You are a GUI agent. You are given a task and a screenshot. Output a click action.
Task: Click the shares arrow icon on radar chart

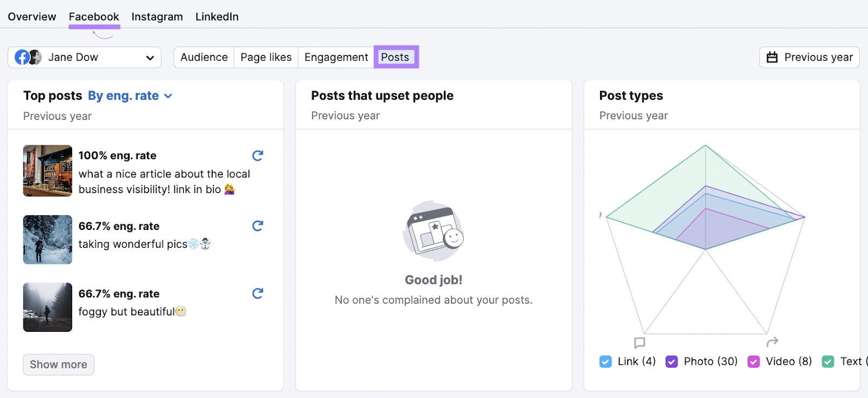click(x=773, y=342)
